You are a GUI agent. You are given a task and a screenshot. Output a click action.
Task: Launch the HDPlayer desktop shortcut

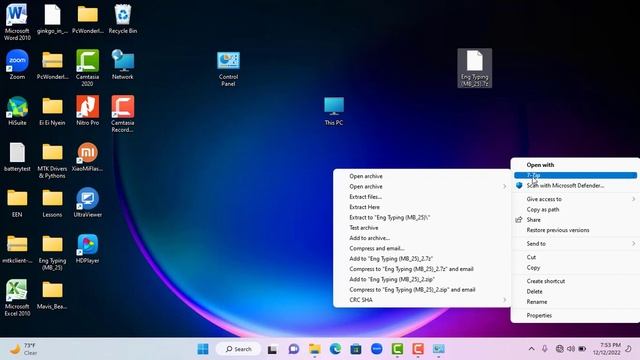pyautogui.click(x=87, y=249)
